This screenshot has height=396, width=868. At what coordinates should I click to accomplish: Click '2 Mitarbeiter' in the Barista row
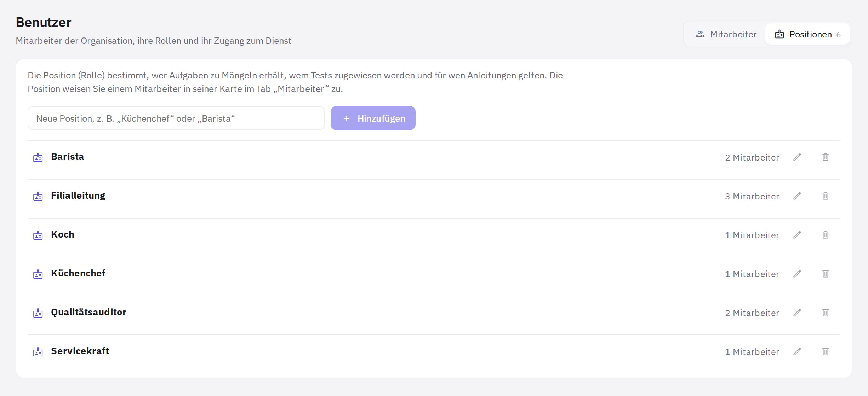click(x=752, y=157)
